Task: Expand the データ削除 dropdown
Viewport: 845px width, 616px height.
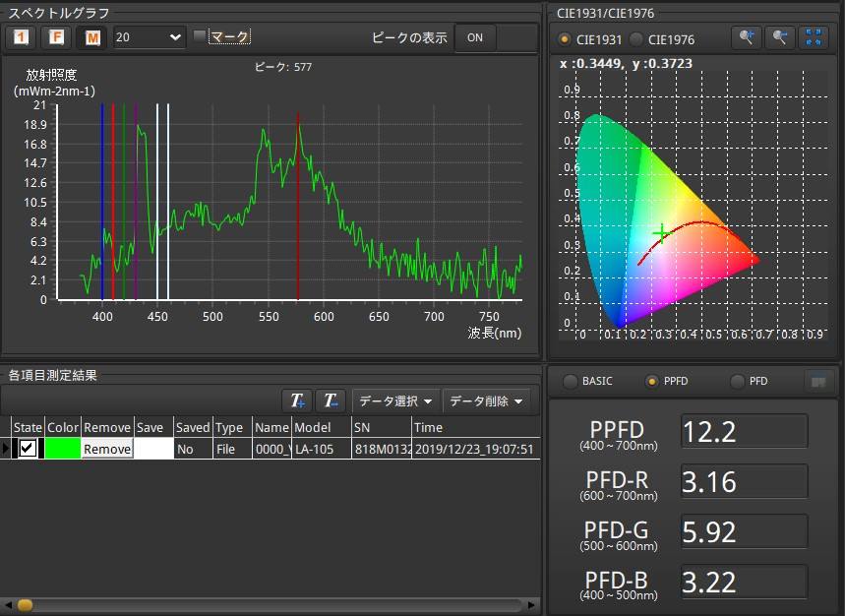Action: 486,400
